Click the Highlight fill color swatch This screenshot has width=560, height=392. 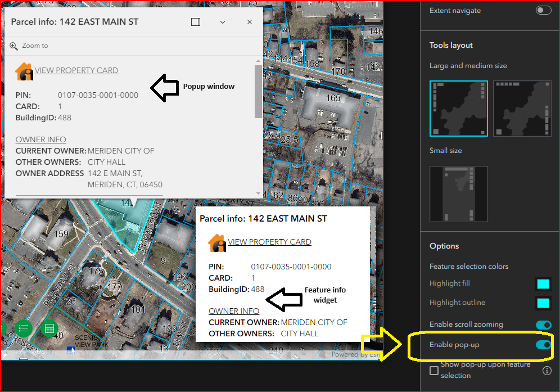[543, 284]
